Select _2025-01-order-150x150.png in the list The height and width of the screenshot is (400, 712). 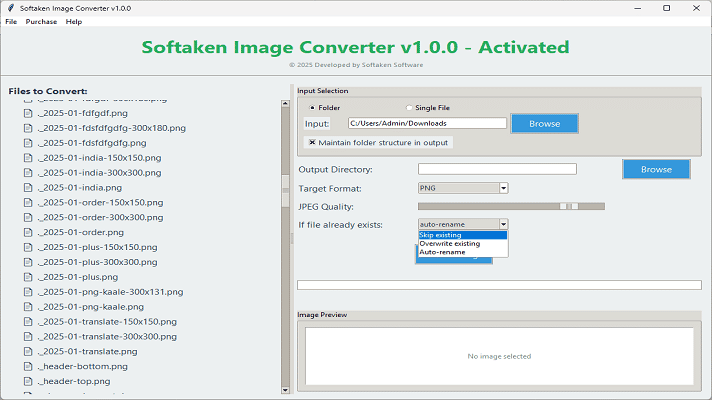pos(100,202)
